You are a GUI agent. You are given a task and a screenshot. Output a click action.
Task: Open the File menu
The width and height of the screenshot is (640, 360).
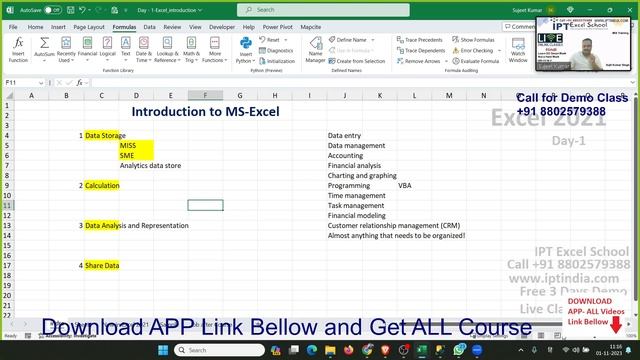click(13, 27)
